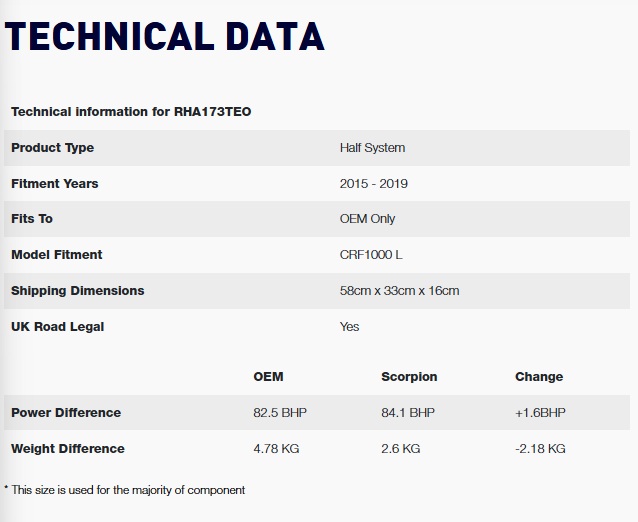Select 'Technical information for RHA173TEO' text
The width and height of the screenshot is (638, 522).
pyautogui.click(x=131, y=111)
